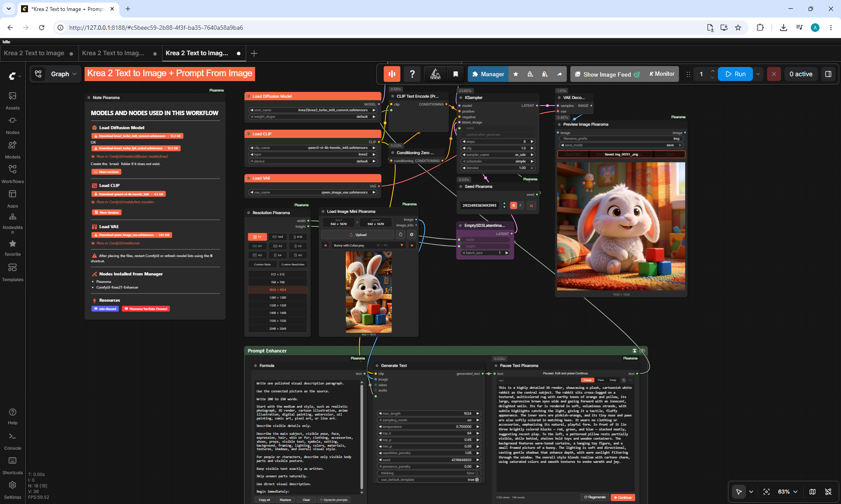Image resolution: width=841 pixels, height=504 pixels.
Task: Click the blue Run button
Action: (x=736, y=74)
